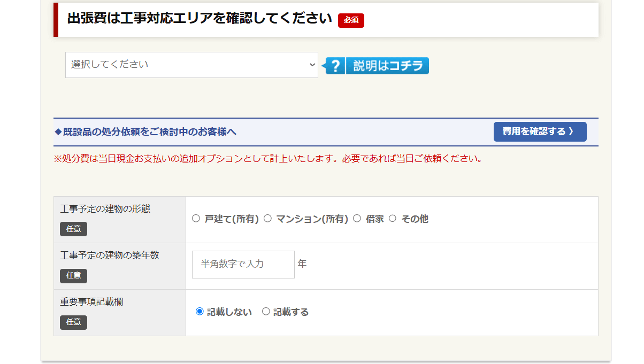Click the 出張費は工事対応エリアを確認してください heading
The height and width of the screenshot is (364, 644).
[200, 19]
